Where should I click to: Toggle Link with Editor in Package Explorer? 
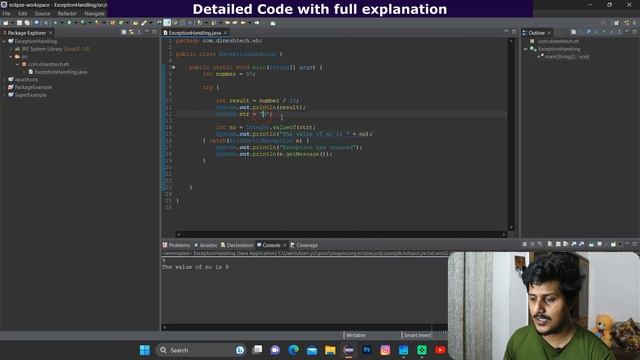[131, 32]
